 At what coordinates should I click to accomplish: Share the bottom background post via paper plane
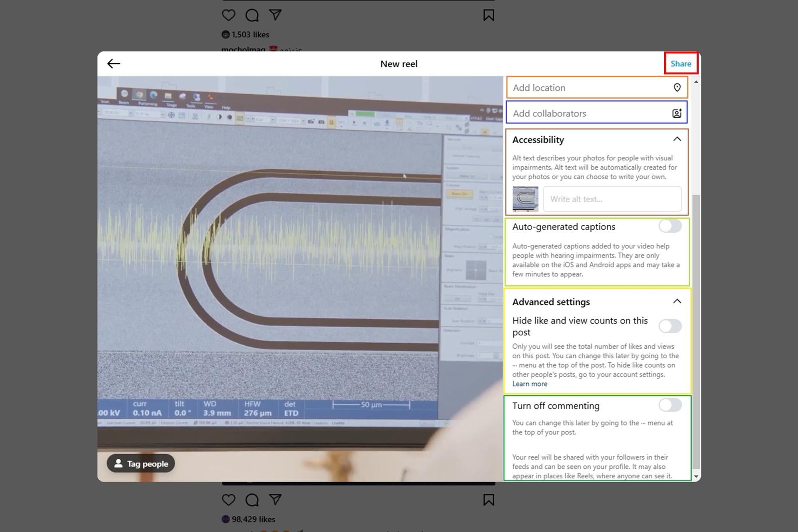(x=275, y=500)
